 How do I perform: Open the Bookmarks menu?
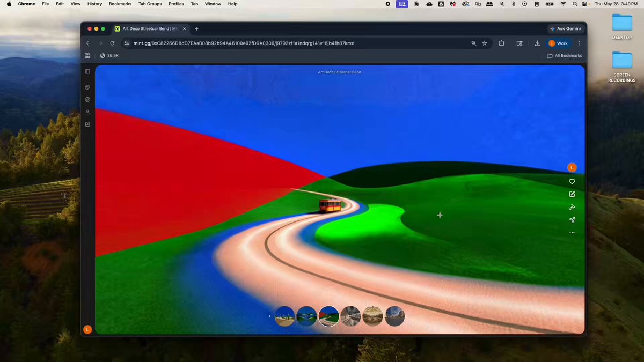coord(120,4)
